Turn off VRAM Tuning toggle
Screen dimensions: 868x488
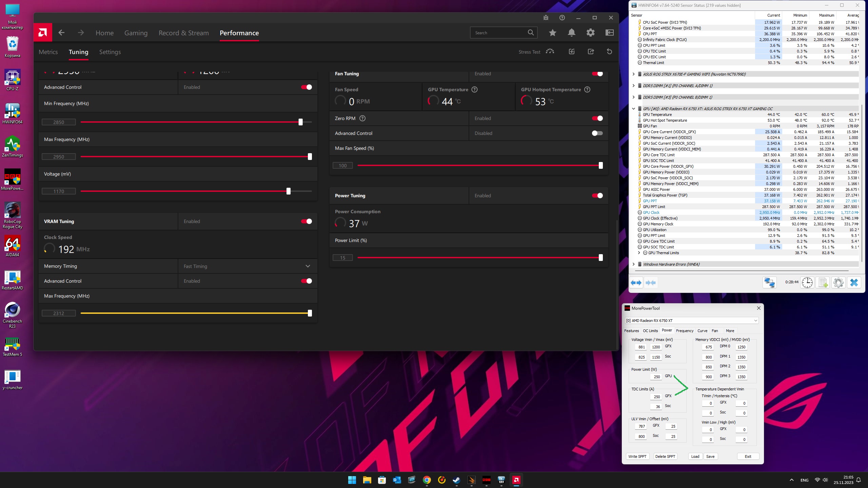(306, 221)
